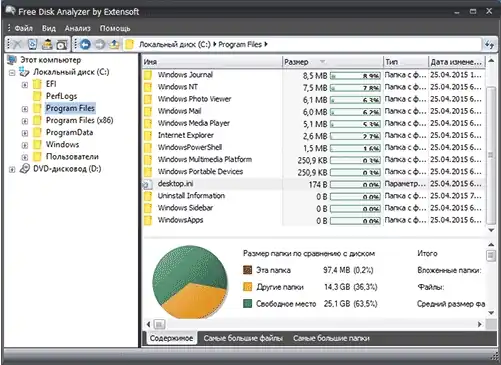The height and width of the screenshot is (365, 501).
Task: Click Program Files in address bar
Action: (x=240, y=44)
